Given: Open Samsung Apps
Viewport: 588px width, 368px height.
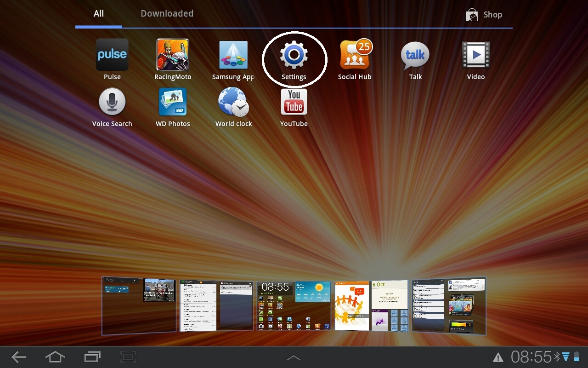Looking at the screenshot, I should click(x=233, y=59).
